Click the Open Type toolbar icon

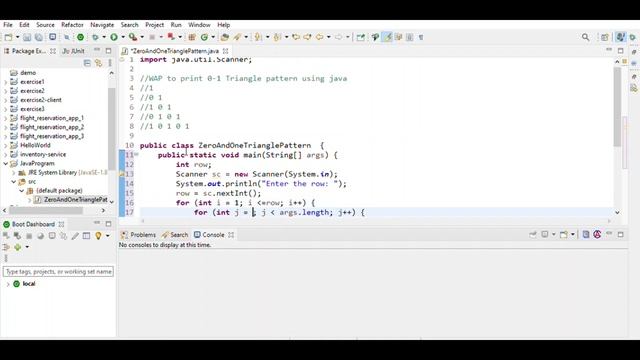[224, 37]
